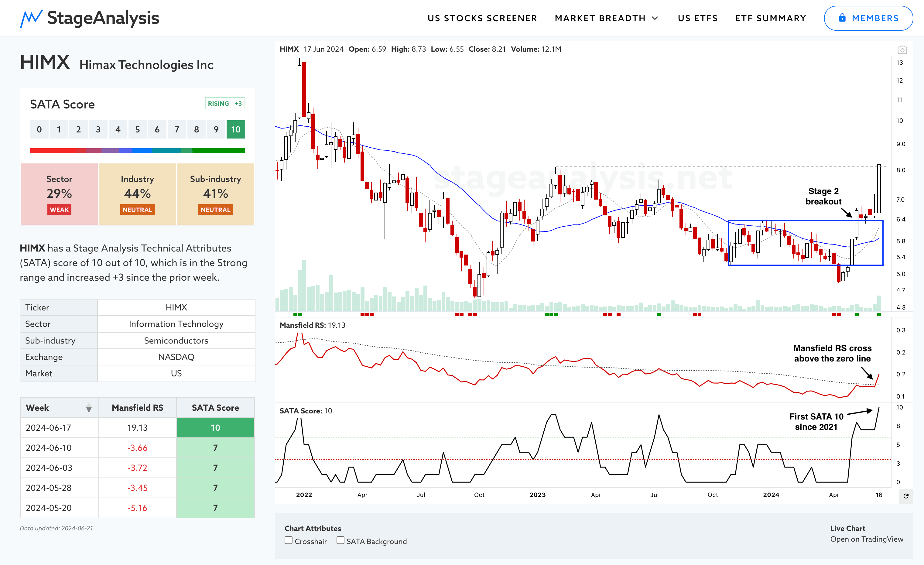Click the Live Chart label
This screenshot has width=924, height=565.
848,528
